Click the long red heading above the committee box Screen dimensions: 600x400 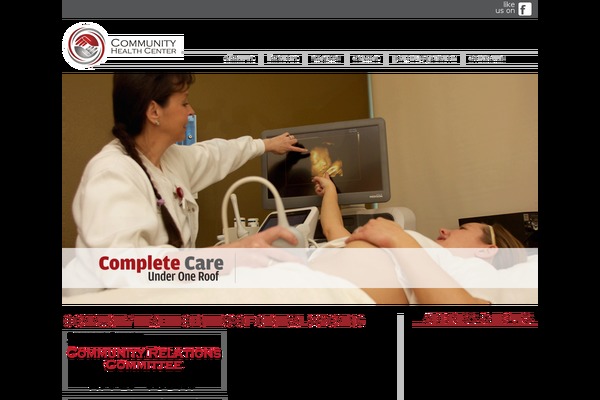coord(214,321)
